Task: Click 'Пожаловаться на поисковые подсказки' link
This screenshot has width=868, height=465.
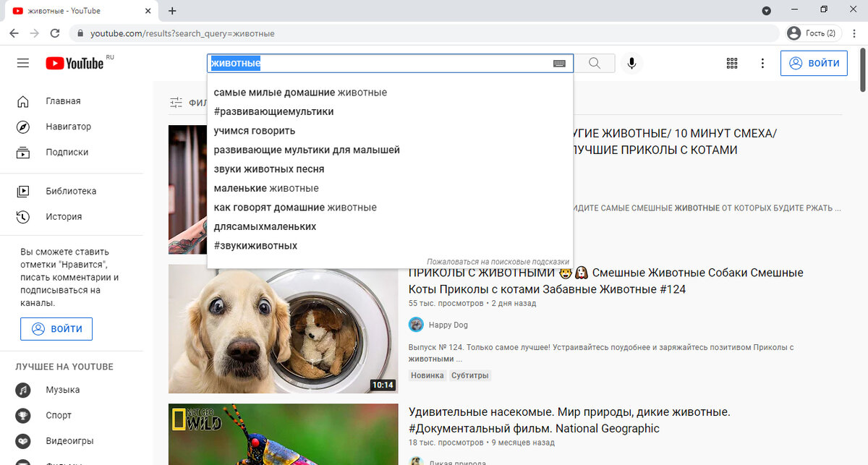Action: [497, 261]
